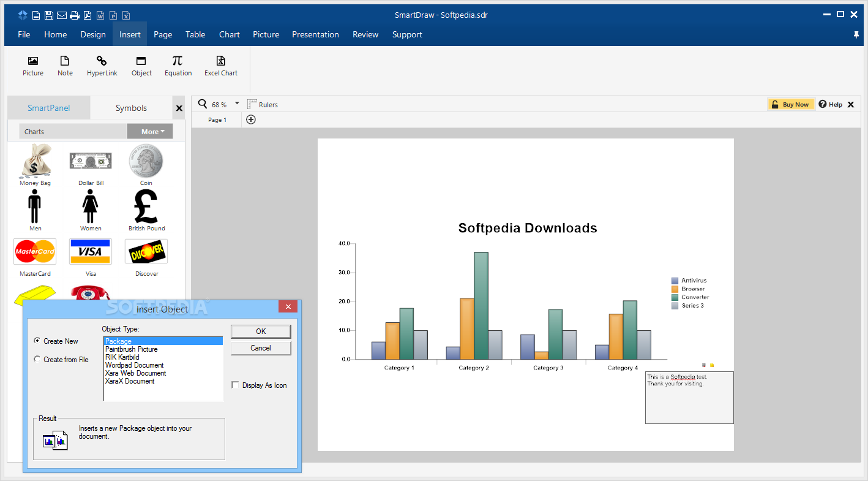Enable the Display As Icon checkbox
Screen dimensions: 868x481
235,385
